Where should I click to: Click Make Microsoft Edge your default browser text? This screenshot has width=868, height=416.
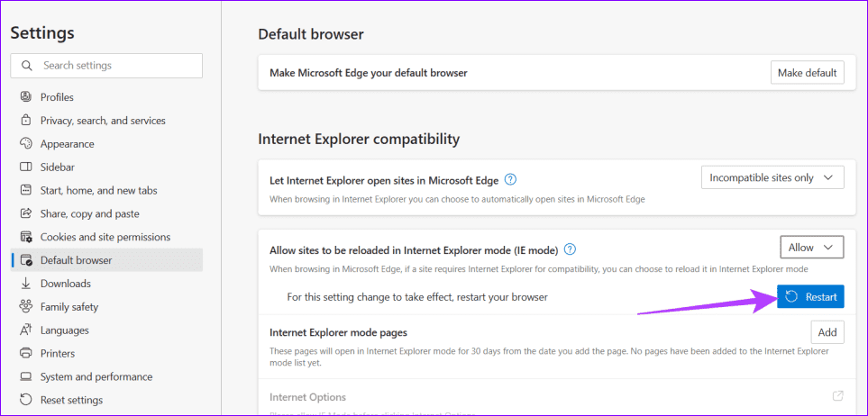tap(368, 72)
